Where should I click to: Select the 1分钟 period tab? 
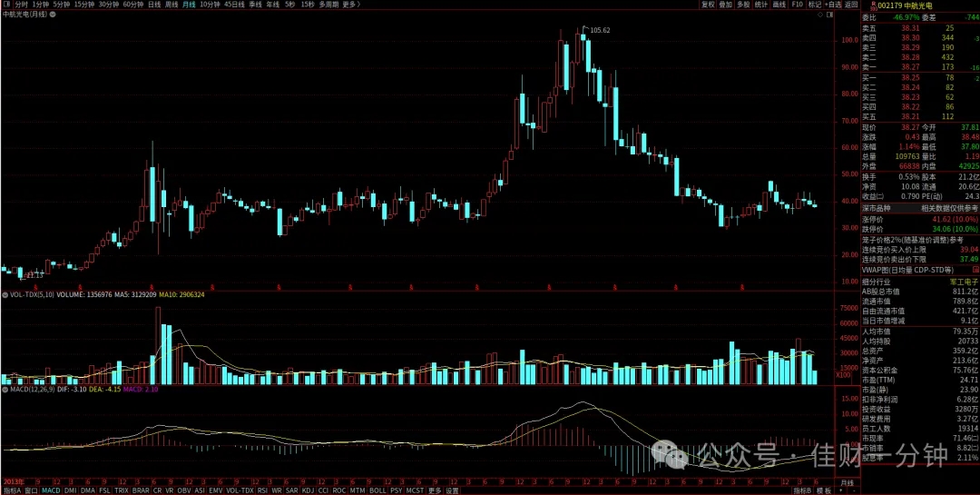pyautogui.click(x=41, y=5)
